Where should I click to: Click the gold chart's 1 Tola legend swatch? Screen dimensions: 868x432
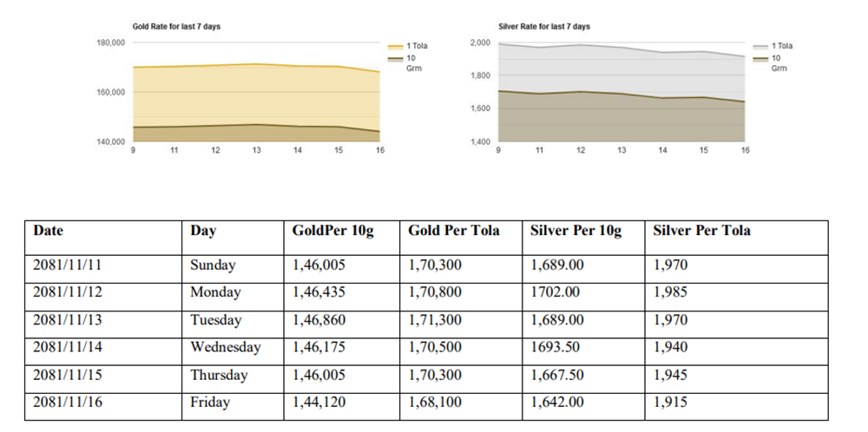pyautogui.click(x=395, y=46)
